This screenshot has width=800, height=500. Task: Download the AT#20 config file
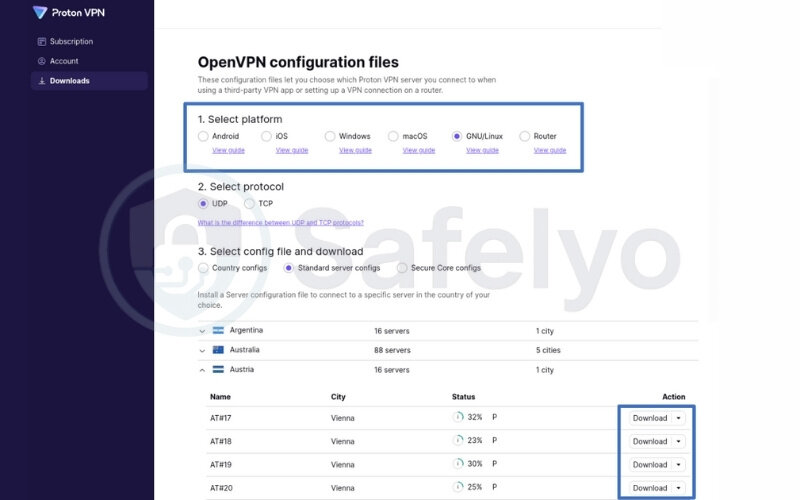650,488
